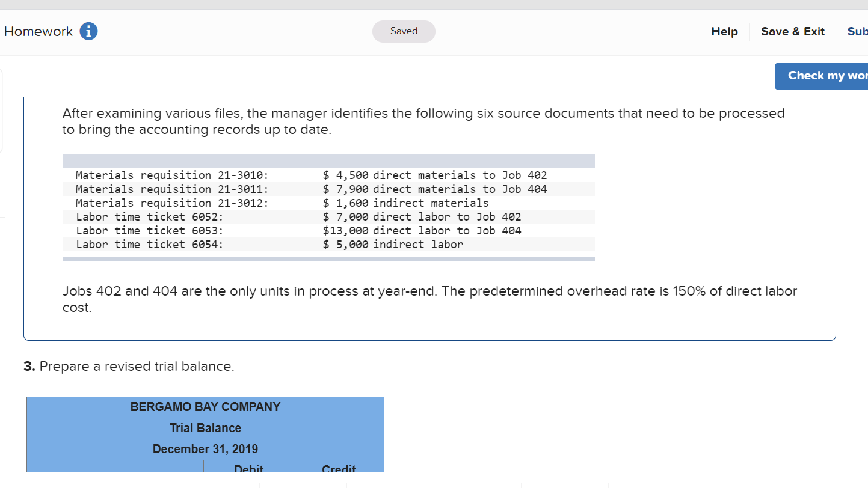This screenshot has height=488, width=868.
Task: Select 'Labor time ticket 6053:' row label
Action: point(150,231)
